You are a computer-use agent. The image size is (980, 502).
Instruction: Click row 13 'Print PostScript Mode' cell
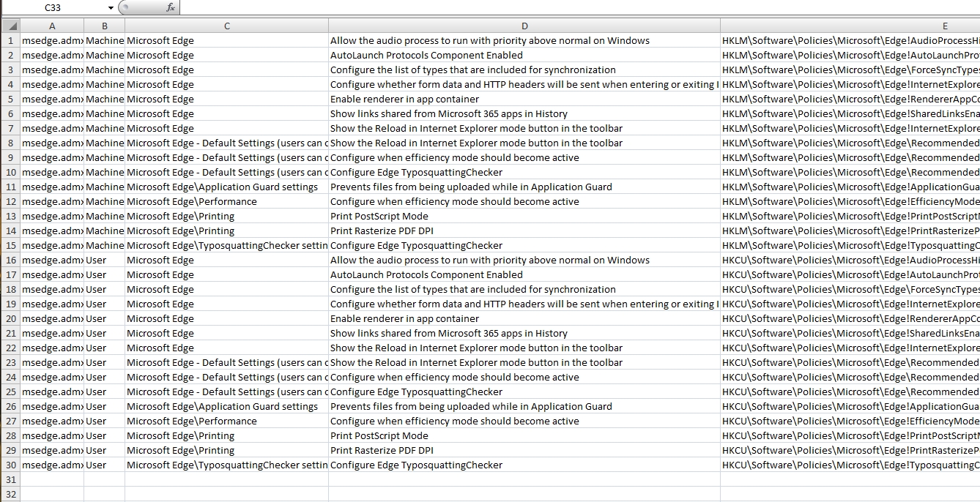click(x=524, y=216)
